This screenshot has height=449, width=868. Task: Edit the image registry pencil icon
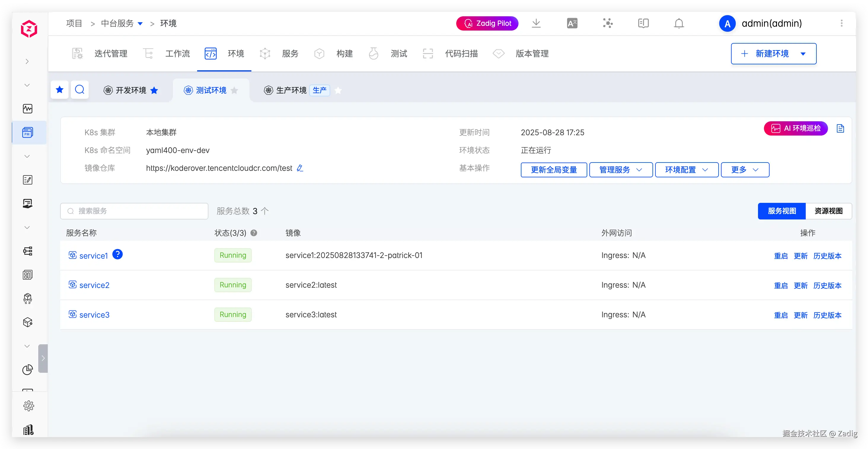pos(300,168)
